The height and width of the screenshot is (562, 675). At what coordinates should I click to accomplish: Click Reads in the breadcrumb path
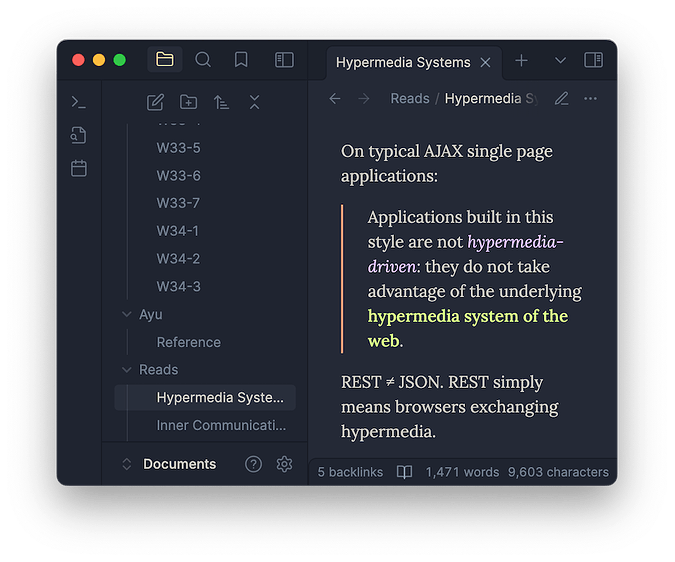click(x=409, y=98)
